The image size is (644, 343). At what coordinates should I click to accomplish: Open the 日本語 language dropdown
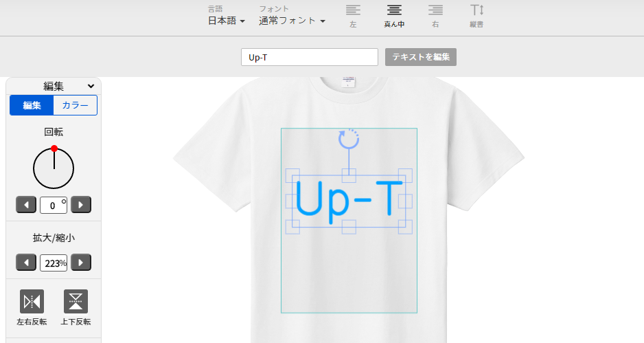coord(227,21)
